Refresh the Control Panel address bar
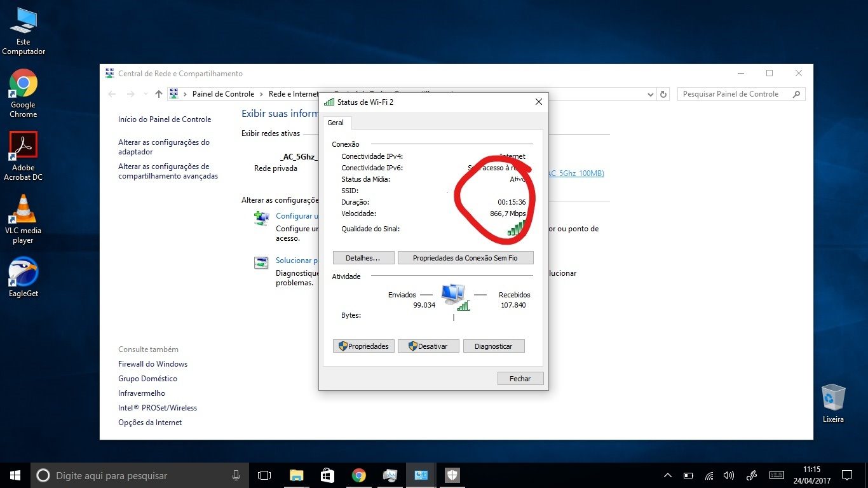Screen dimensions: 868x488 point(663,94)
